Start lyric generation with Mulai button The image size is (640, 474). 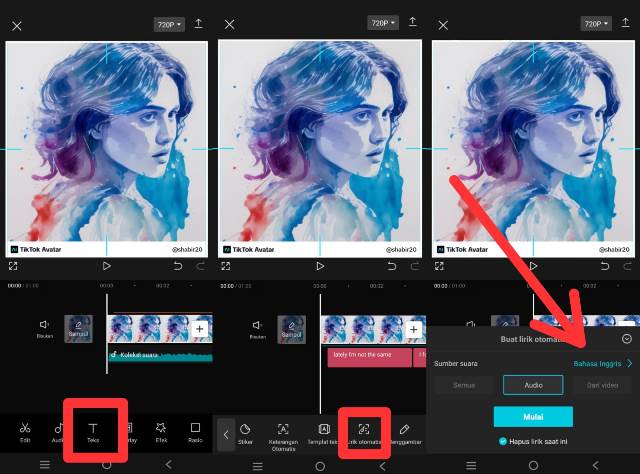click(x=533, y=417)
